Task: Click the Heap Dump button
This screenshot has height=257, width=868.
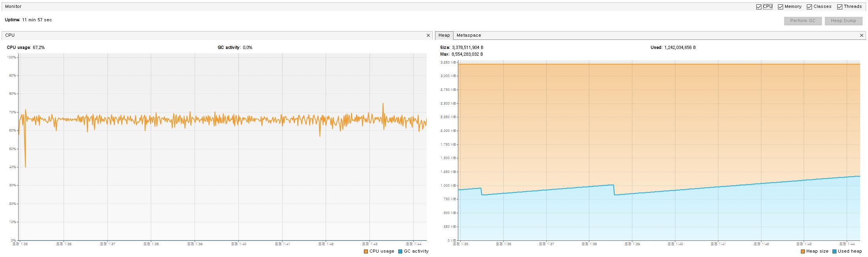Action: point(843,21)
